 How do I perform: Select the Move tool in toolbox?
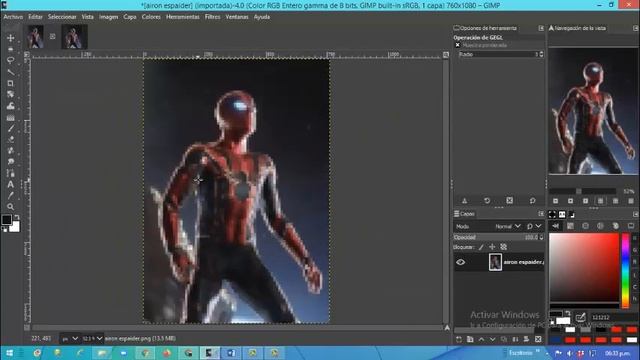point(11,38)
